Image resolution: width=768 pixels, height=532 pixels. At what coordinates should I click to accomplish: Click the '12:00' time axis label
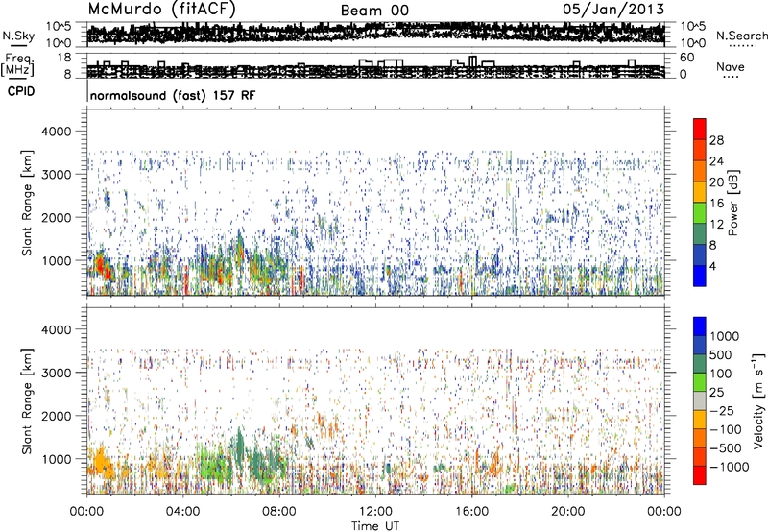pyautogui.click(x=375, y=512)
